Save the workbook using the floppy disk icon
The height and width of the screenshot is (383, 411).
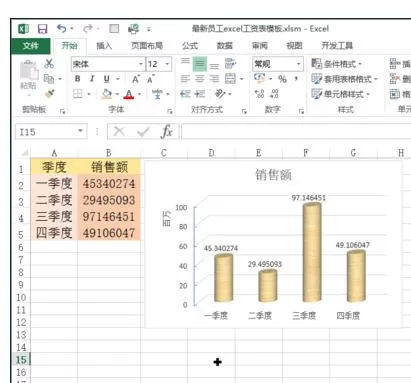pos(42,29)
